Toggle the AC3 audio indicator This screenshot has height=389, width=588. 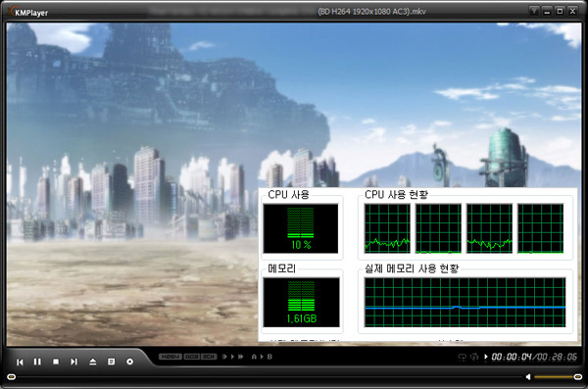(192, 357)
